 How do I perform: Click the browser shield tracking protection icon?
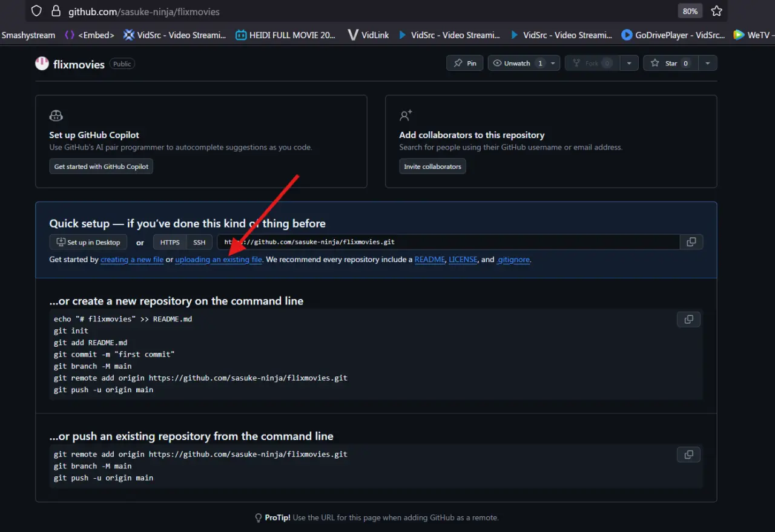point(36,11)
